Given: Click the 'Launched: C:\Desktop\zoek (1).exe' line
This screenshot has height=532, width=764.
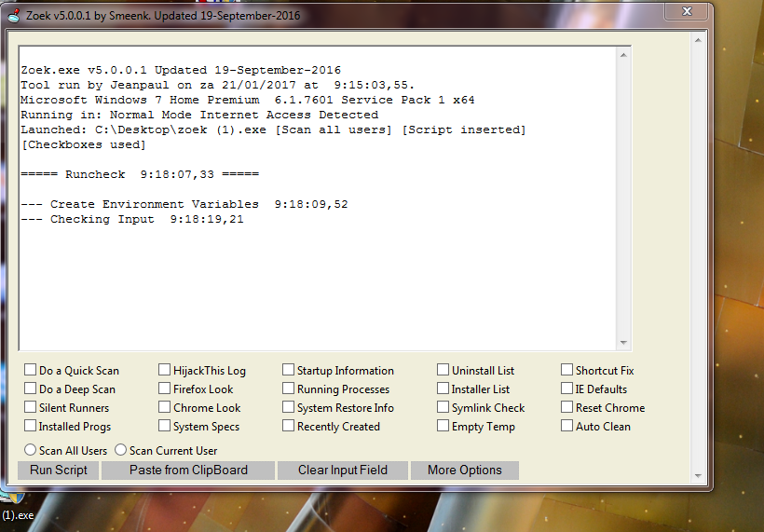Looking at the screenshot, I should (273, 130).
